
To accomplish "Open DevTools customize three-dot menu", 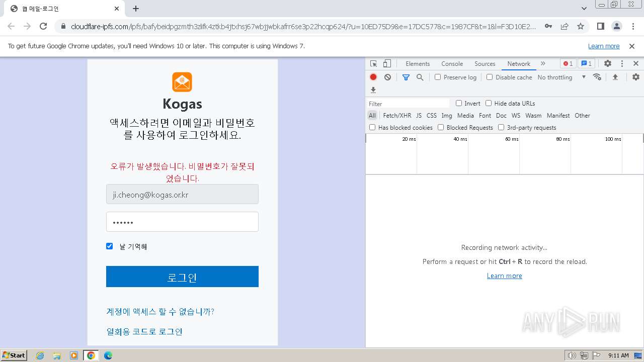I will click(622, 64).
